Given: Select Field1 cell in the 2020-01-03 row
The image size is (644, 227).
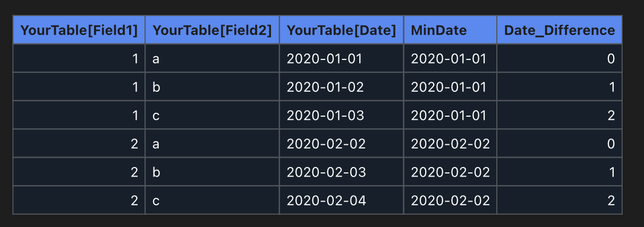Looking at the screenshot, I should click(134, 115).
